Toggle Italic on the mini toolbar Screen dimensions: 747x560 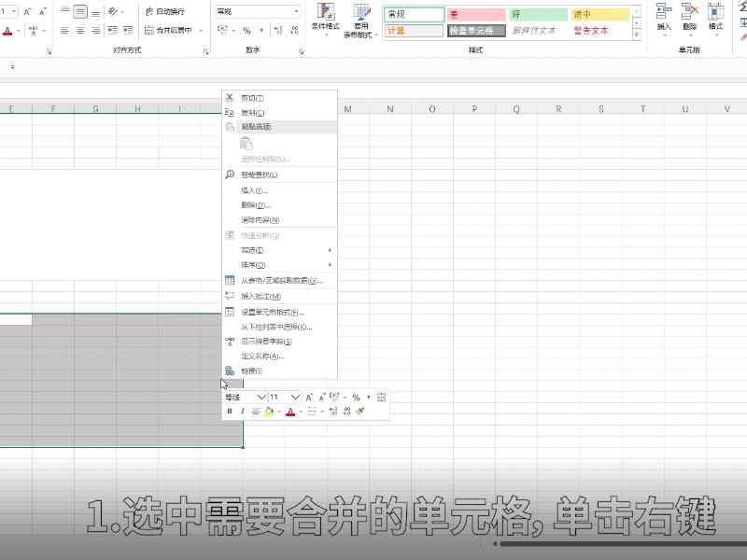point(243,411)
